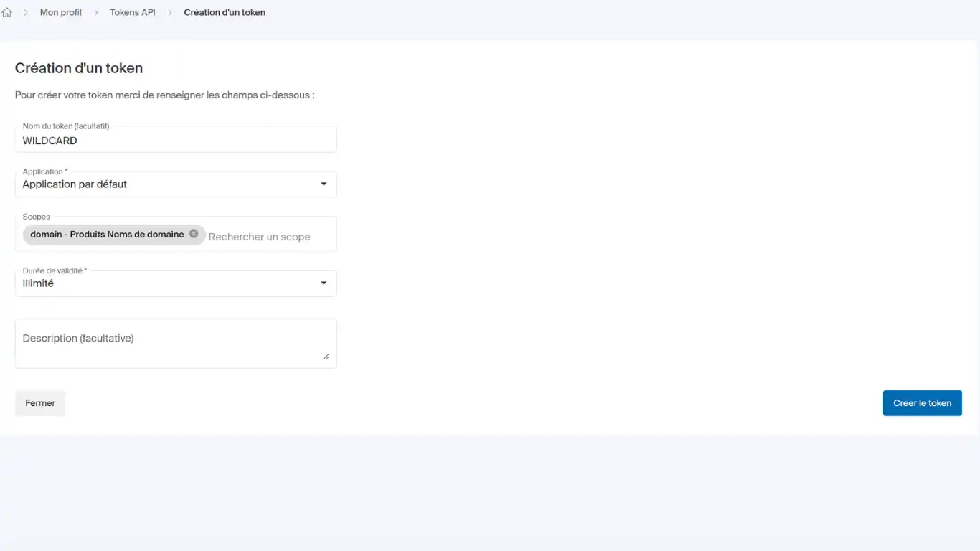Go to the home icon in breadcrumb

pyautogui.click(x=7, y=12)
